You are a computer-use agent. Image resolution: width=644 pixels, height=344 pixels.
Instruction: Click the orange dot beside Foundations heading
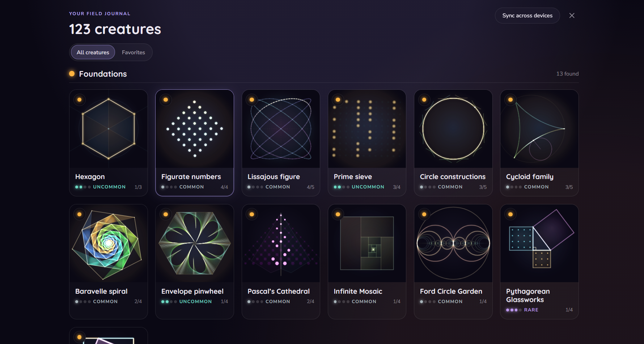tap(72, 74)
